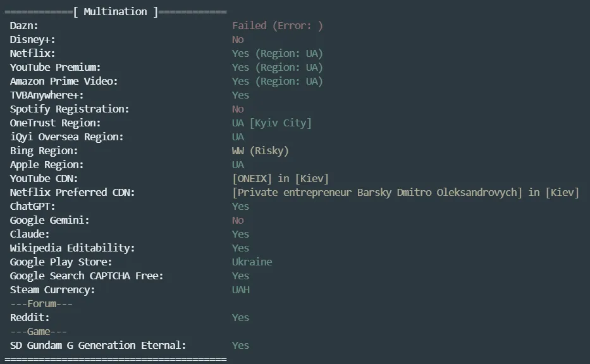
Task: Click the Spotify Registration label
Action: [70, 109]
